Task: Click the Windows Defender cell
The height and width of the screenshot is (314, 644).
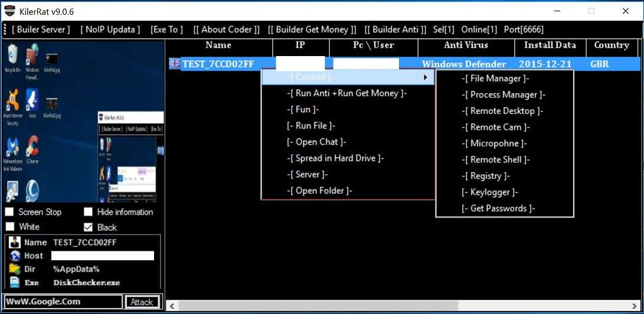Action: click(x=464, y=64)
